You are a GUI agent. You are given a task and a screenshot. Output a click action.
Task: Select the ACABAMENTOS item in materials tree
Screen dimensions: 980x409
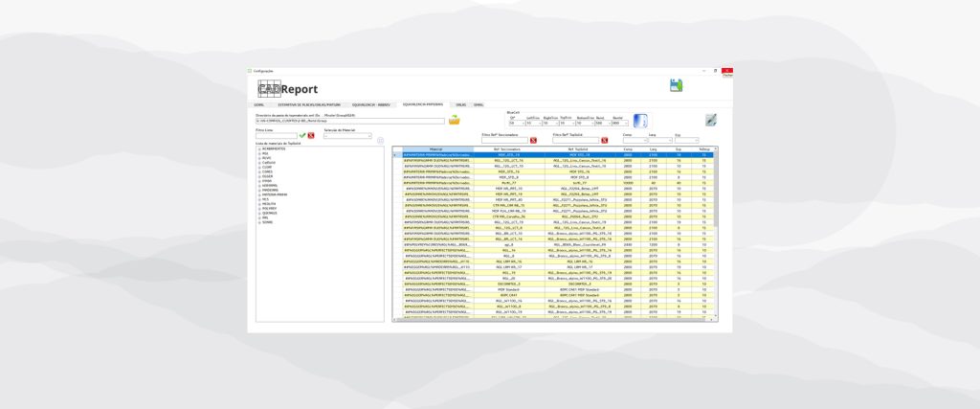[273, 149]
